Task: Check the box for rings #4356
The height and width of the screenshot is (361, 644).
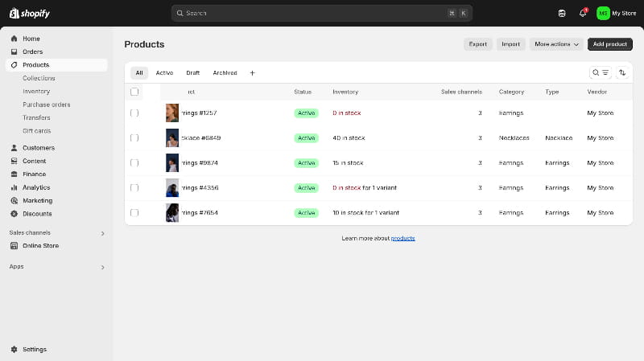Action: coord(134,188)
